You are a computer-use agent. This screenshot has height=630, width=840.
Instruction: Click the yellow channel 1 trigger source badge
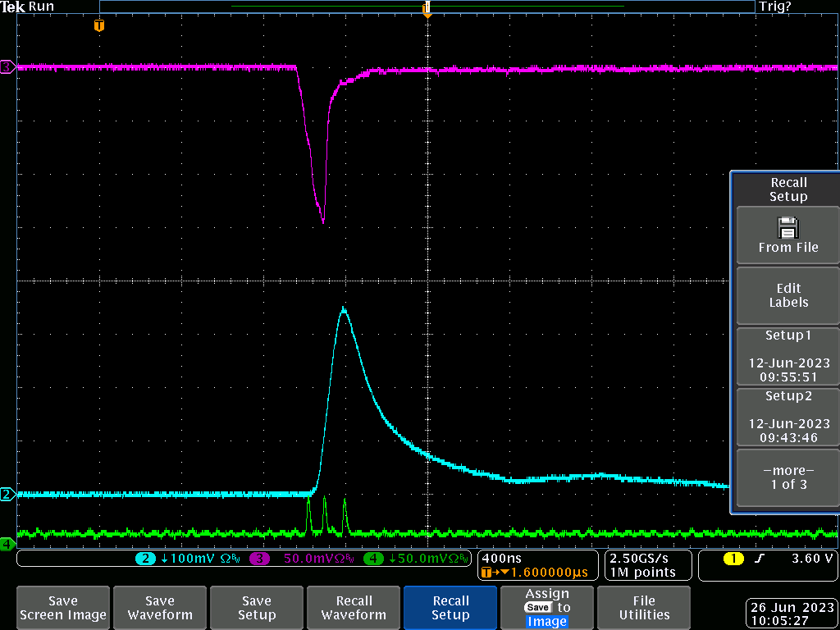[x=733, y=559]
